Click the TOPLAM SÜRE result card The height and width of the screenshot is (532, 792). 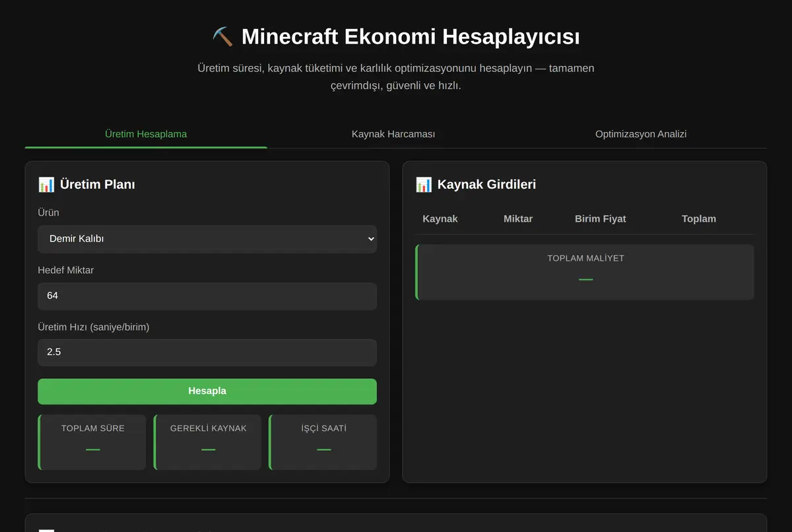click(92, 442)
